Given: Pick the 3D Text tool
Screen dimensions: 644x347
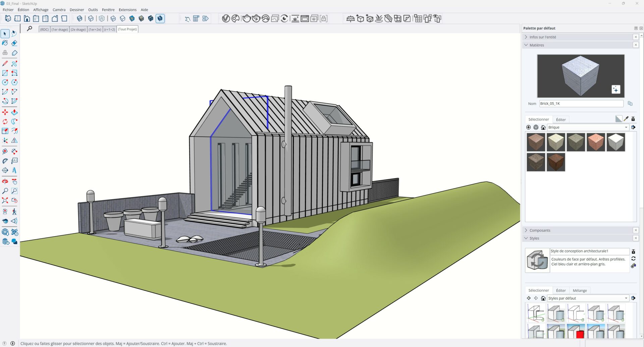Looking at the screenshot, I should click(14, 170).
